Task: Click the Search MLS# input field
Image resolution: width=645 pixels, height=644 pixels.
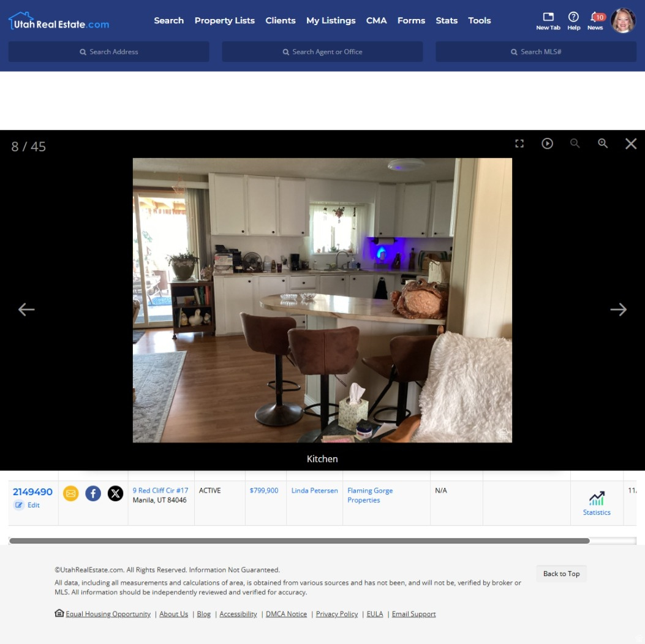Action: coord(535,51)
